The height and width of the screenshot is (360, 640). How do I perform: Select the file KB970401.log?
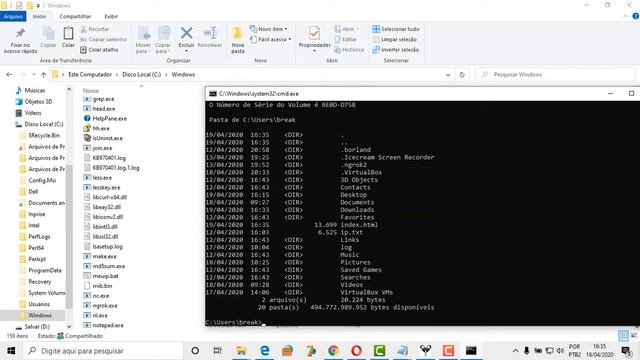click(x=109, y=158)
